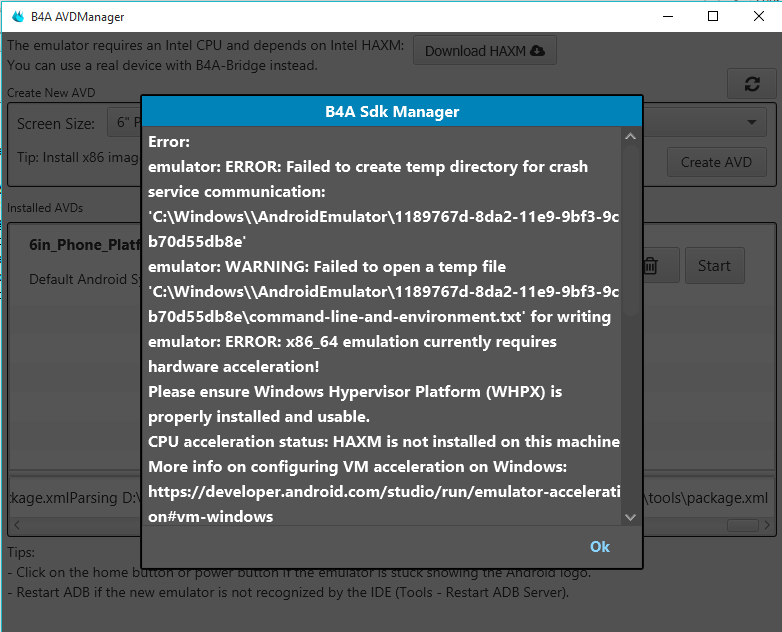Image resolution: width=782 pixels, height=632 pixels.
Task: Click the developer.android.com URL text
Action: [384, 504]
